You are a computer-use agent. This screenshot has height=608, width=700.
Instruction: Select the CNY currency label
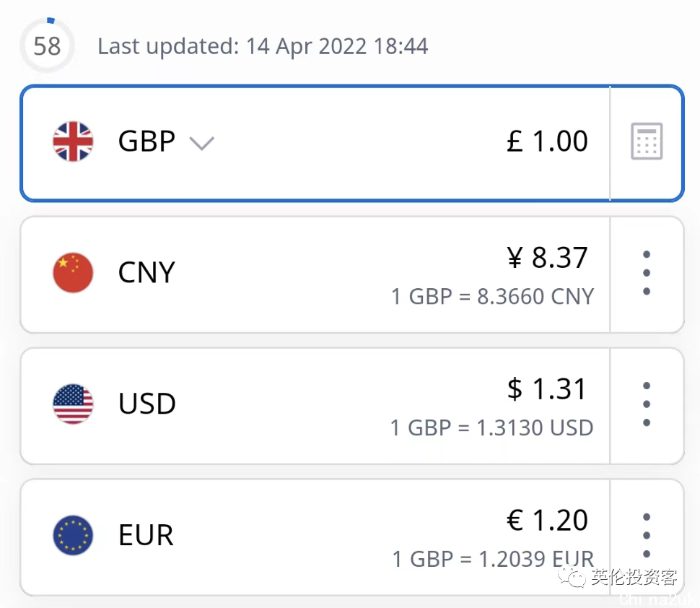pyautogui.click(x=146, y=273)
